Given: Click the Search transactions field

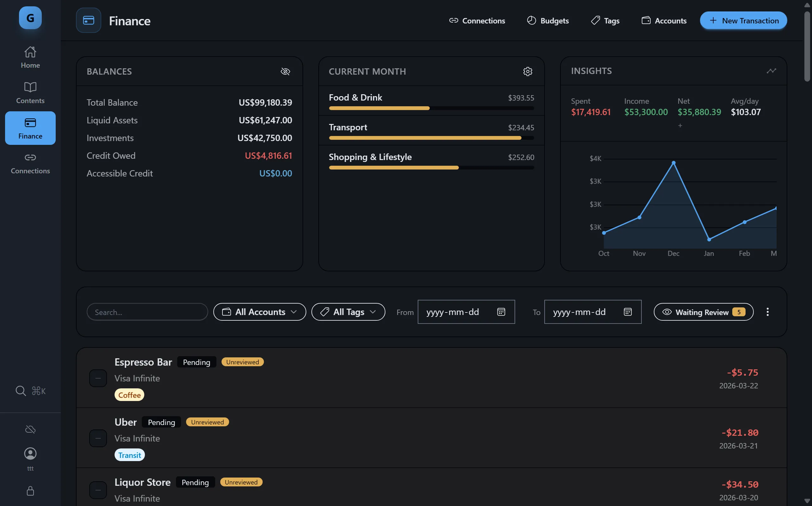Looking at the screenshot, I should [x=147, y=312].
